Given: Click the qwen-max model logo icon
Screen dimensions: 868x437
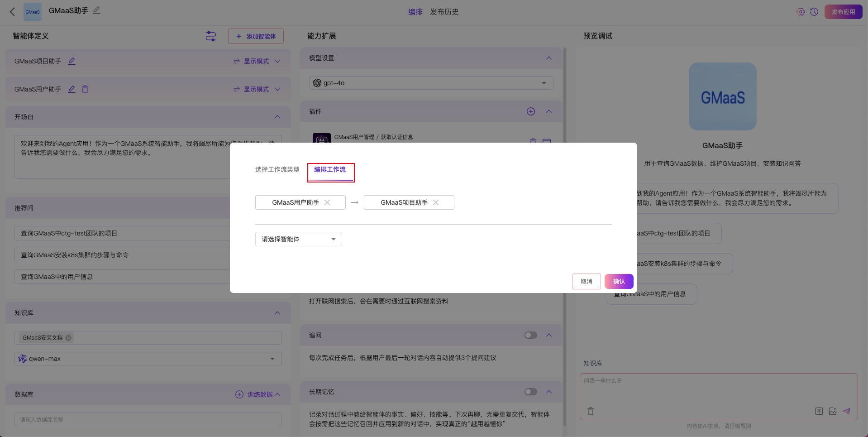Looking at the screenshot, I should [22, 359].
